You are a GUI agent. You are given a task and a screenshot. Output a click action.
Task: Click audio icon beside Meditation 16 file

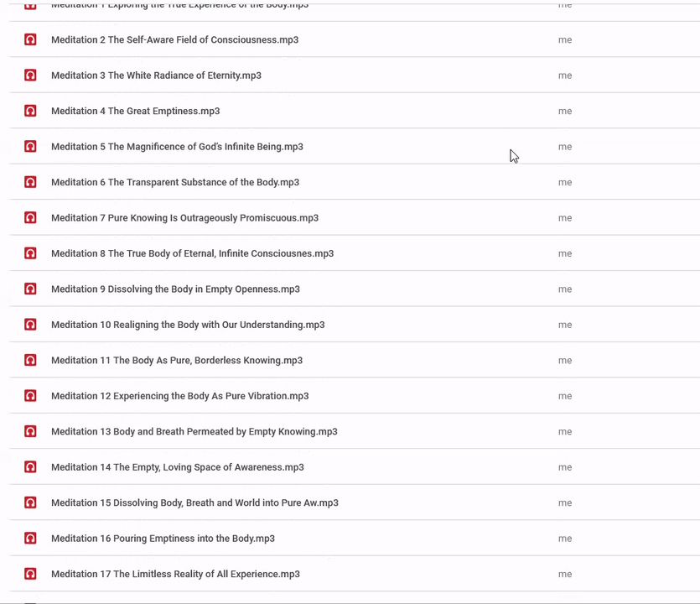point(30,539)
